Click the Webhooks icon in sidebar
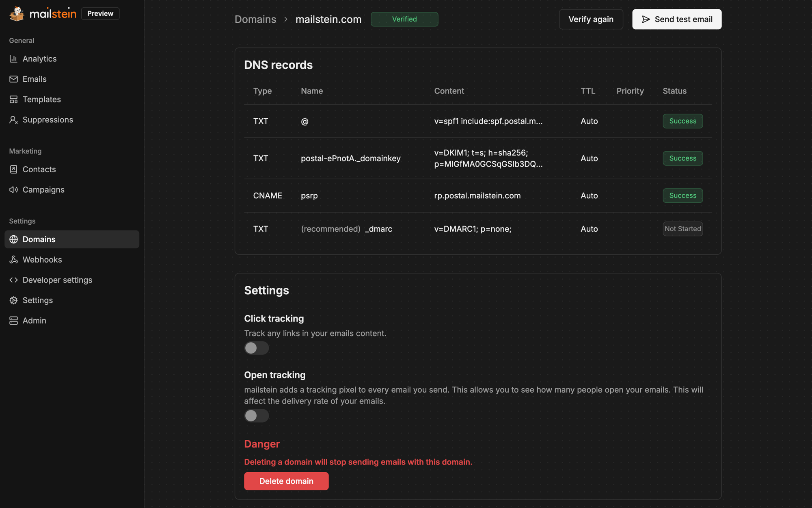The height and width of the screenshot is (508, 812). click(13, 260)
